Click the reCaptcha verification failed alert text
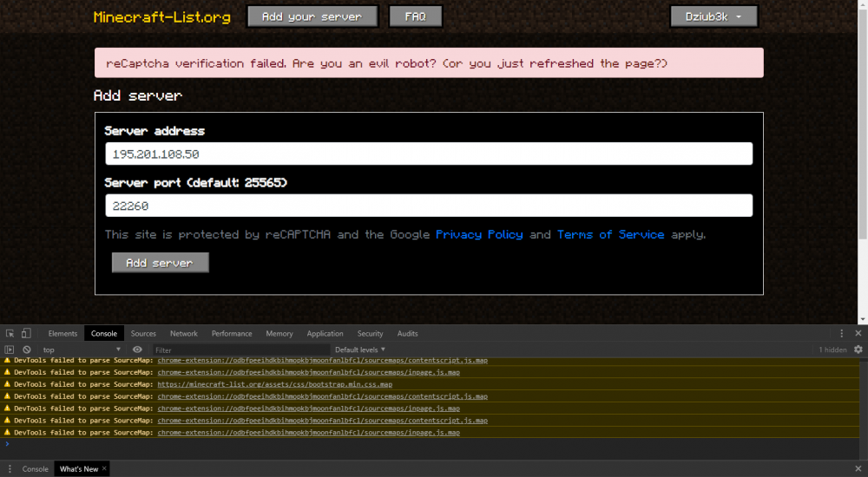The image size is (868, 477). coord(386,63)
